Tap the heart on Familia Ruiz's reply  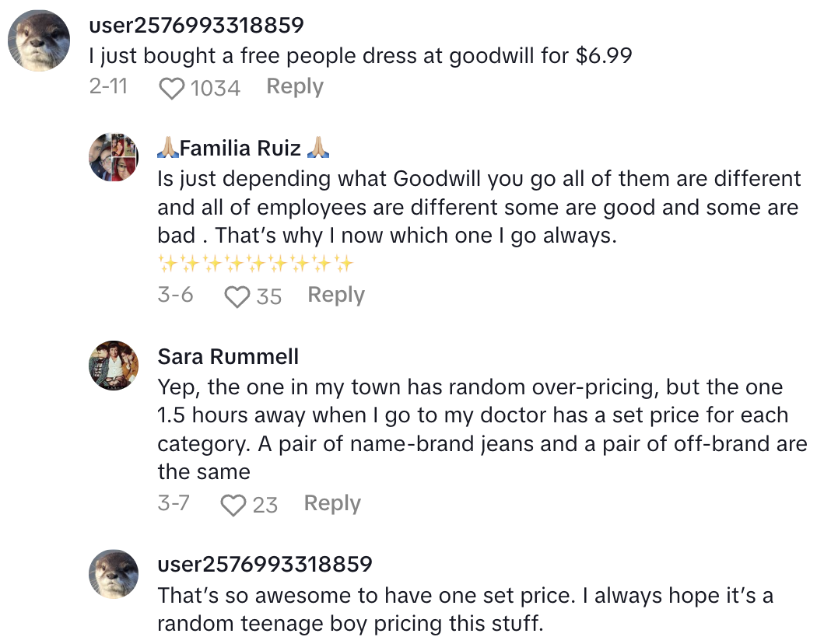coord(237,296)
